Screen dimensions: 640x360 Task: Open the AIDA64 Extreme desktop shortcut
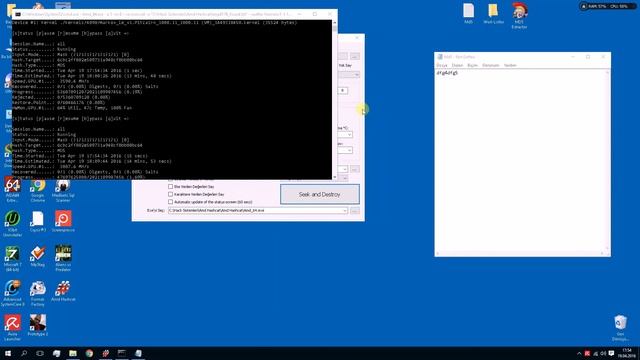coord(12,188)
